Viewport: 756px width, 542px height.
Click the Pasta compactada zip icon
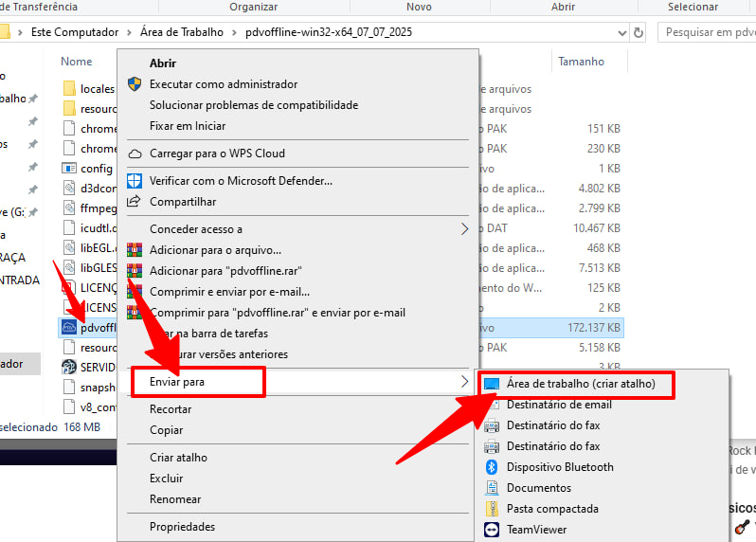[492, 509]
